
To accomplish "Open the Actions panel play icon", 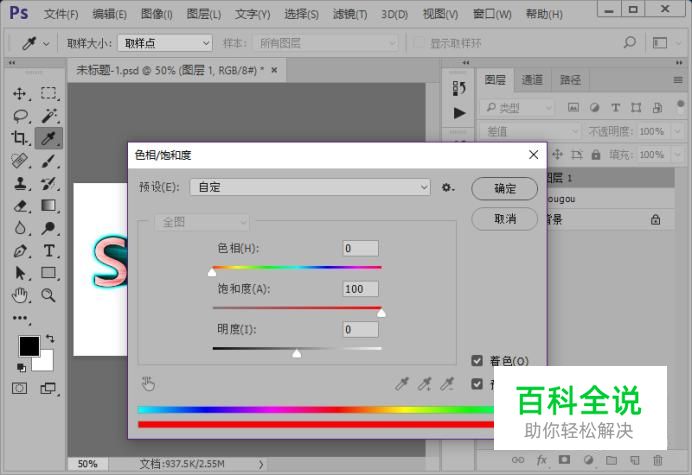I will pyautogui.click(x=459, y=113).
